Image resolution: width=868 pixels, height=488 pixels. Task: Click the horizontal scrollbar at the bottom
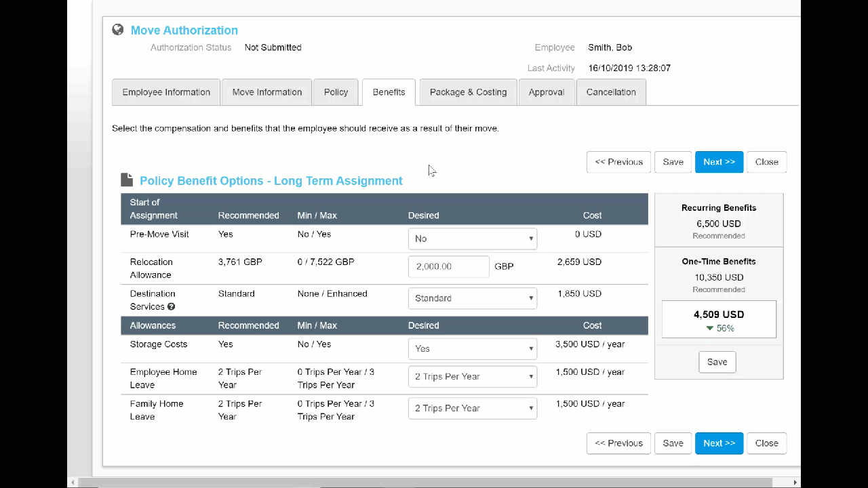tap(427, 483)
